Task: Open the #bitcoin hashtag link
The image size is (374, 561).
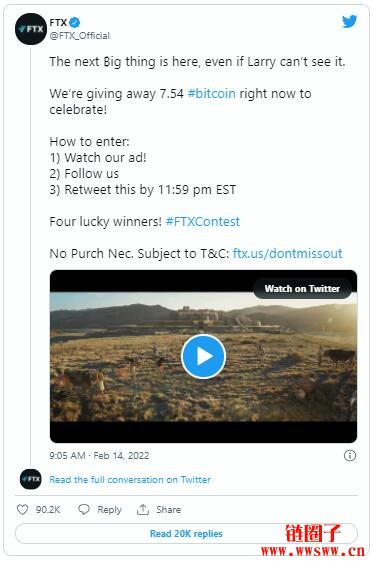Action: [x=212, y=94]
